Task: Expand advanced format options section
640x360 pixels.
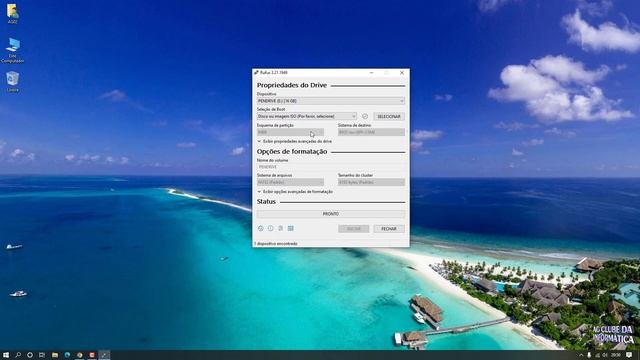Action: 295,191
